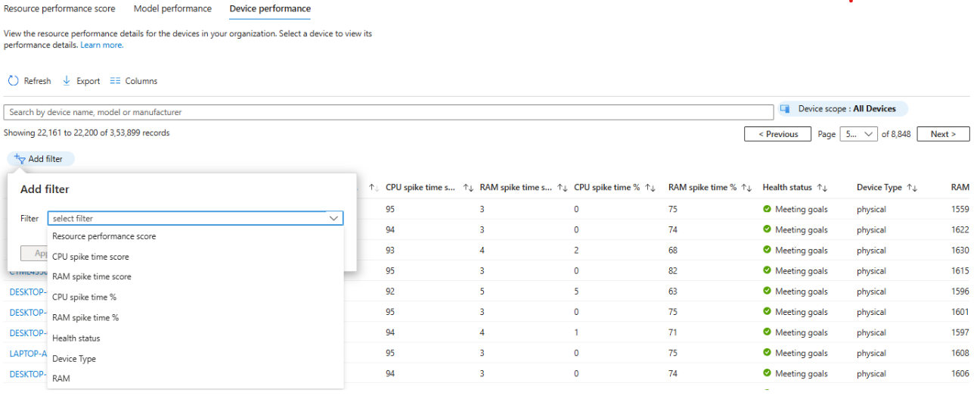Click RAM value 1615
This screenshot has height=399, width=980.
tap(960, 271)
